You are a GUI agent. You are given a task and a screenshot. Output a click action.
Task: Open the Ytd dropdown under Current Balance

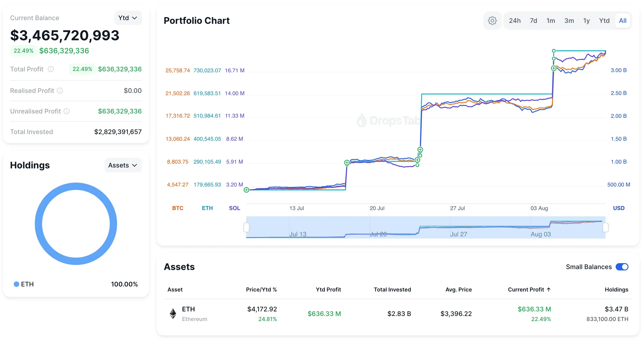128,18
